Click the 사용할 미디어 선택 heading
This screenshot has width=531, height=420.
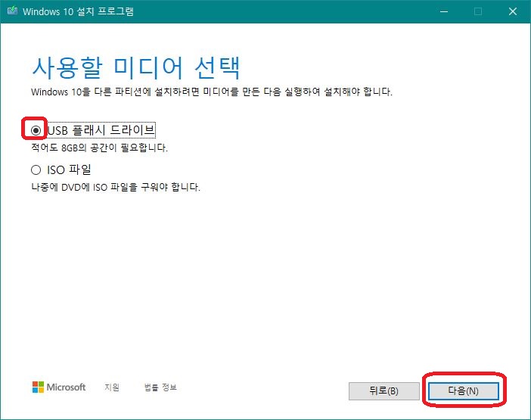[136, 68]
